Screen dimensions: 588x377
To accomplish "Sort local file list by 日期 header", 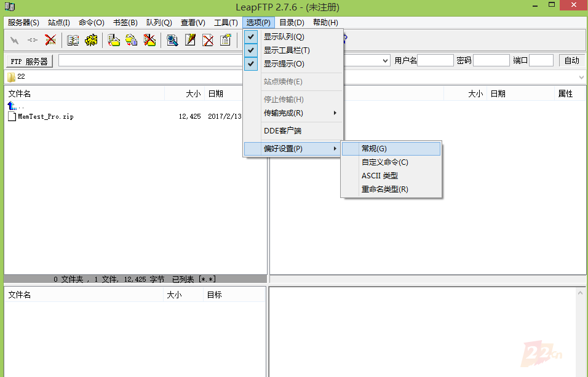I will [223, 93].
